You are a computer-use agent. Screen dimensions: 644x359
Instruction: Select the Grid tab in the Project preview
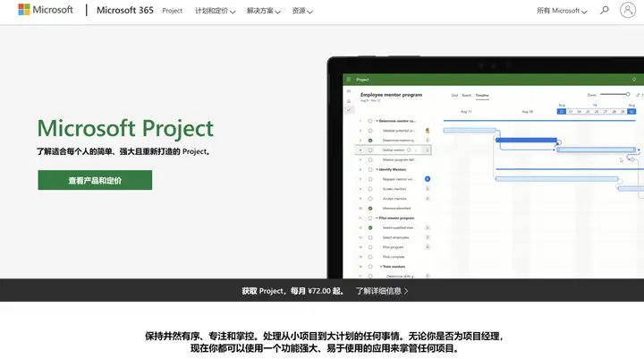[x=454, y=96]
